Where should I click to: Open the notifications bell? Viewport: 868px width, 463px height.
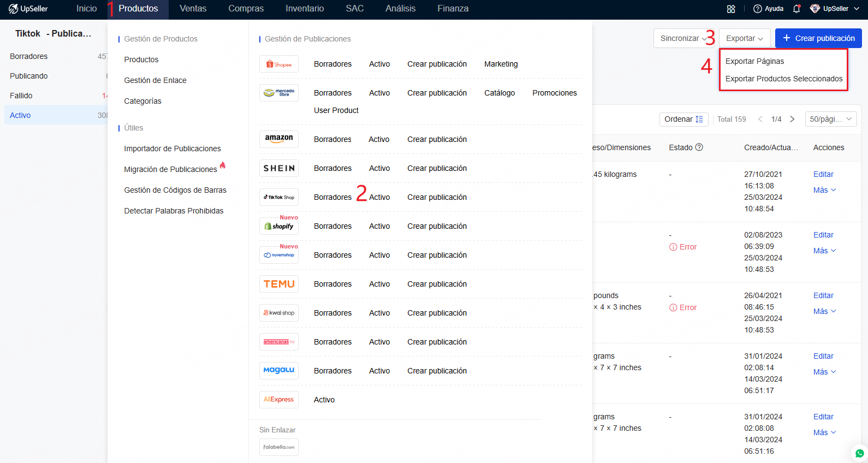(796, 9)
